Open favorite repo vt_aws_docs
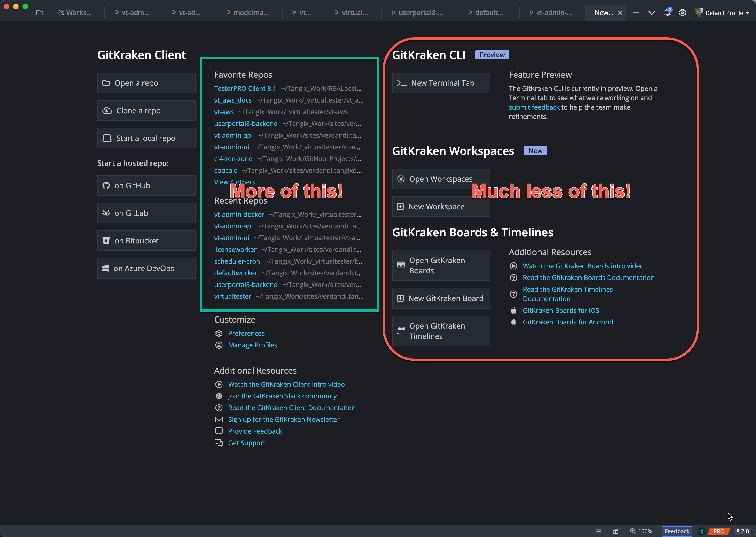This screenshot has height=537, width=756. pyautogui.click(x=233, y=100)
